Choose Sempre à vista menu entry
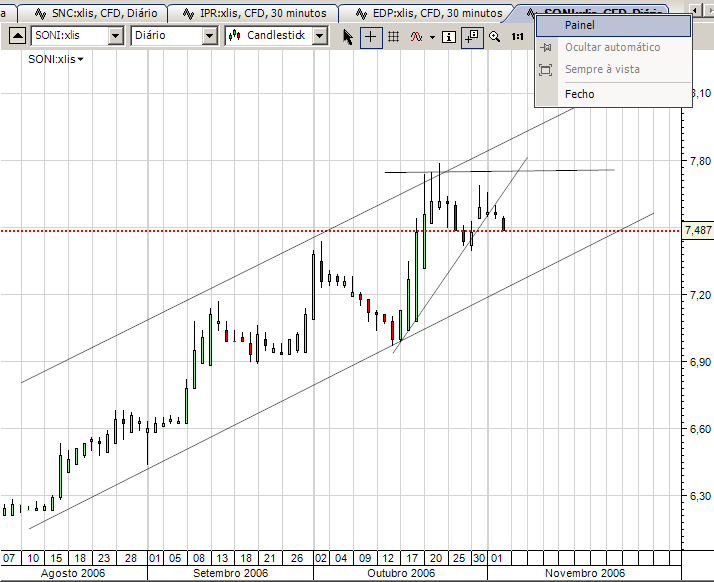Image resolution: width=714 pixels, height=582 pixels. click(613, 69)
